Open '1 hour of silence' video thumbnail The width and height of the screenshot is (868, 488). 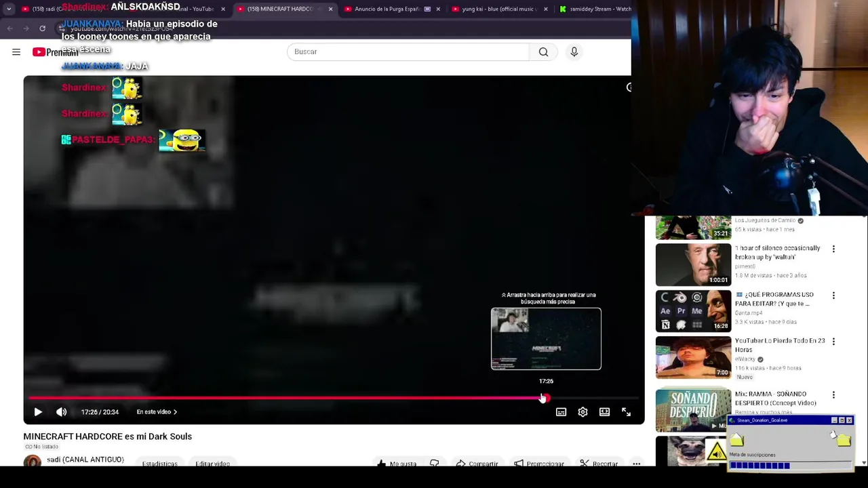coord(693,264)
